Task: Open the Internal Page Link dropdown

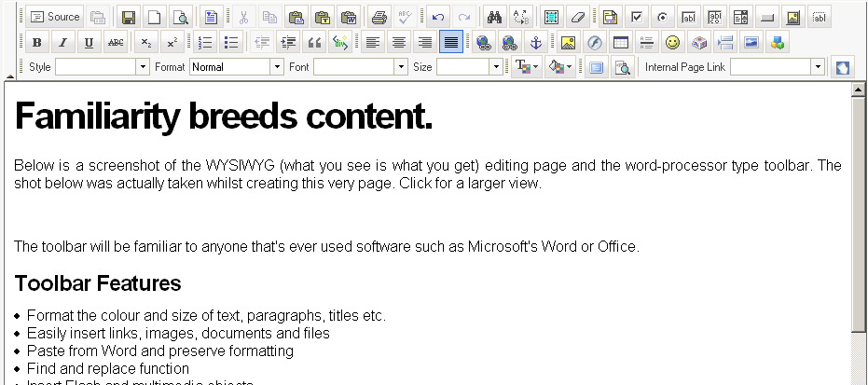Action: (x=778, y=67)
